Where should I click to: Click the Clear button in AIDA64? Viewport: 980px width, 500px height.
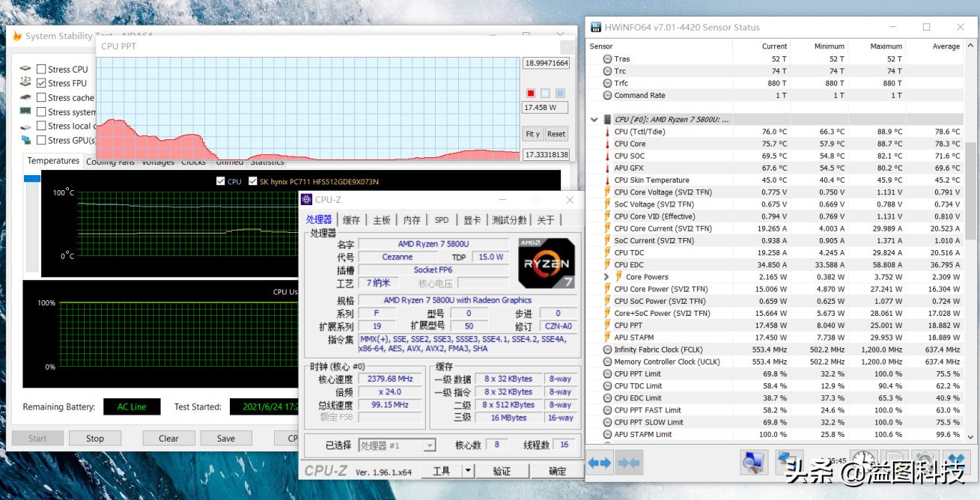[x=168, y=439]
